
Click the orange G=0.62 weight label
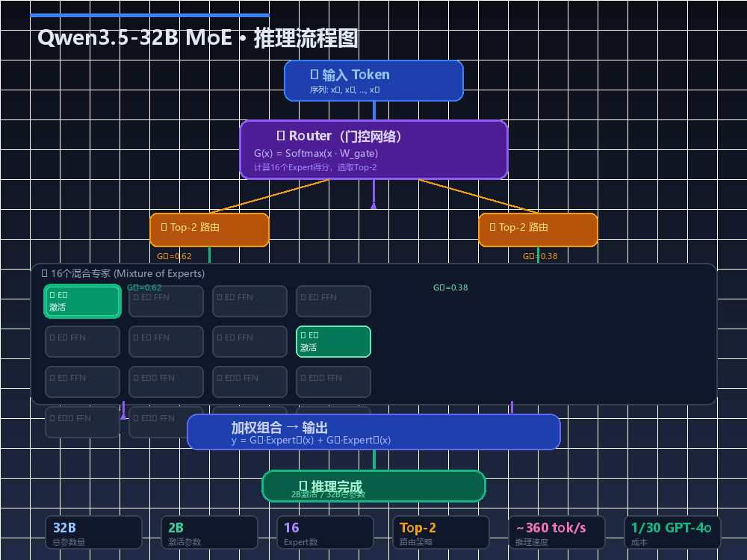174,256
